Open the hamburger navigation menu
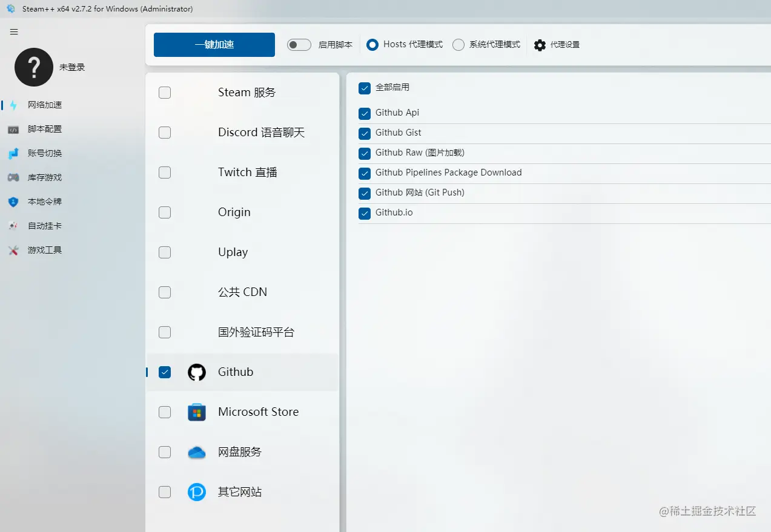 pyautogui.click(x=14, y=32)
